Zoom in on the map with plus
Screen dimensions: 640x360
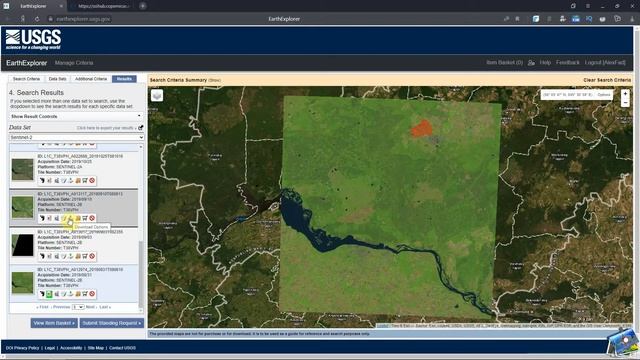tap(625, 94)
